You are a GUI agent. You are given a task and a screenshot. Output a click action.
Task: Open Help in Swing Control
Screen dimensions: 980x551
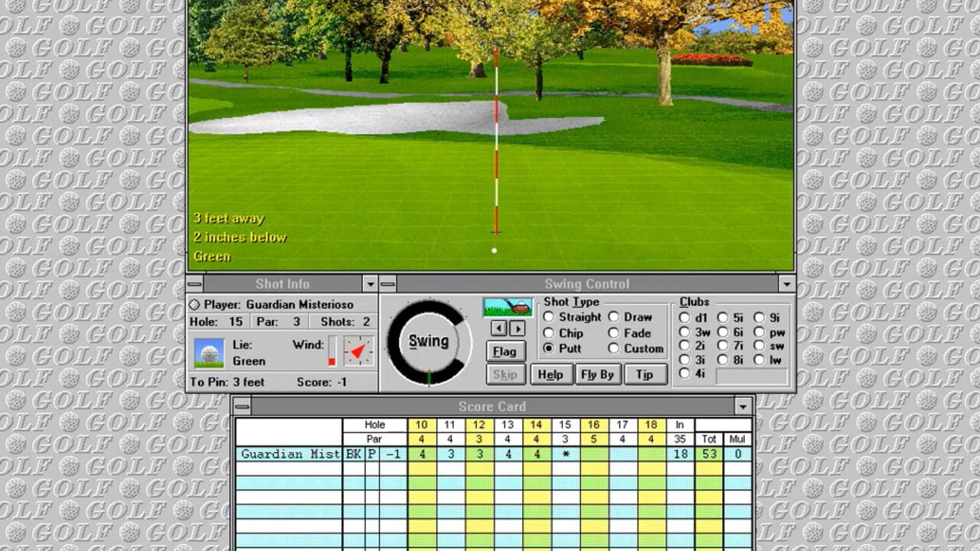click(551, 374)
